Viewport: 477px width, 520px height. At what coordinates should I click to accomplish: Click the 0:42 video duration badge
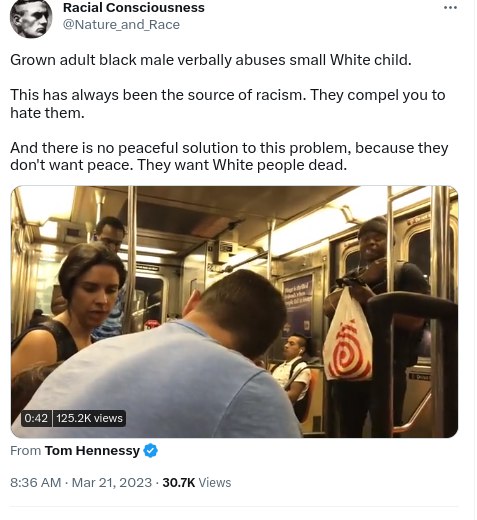pyautogui.click(x=36, y=418)
